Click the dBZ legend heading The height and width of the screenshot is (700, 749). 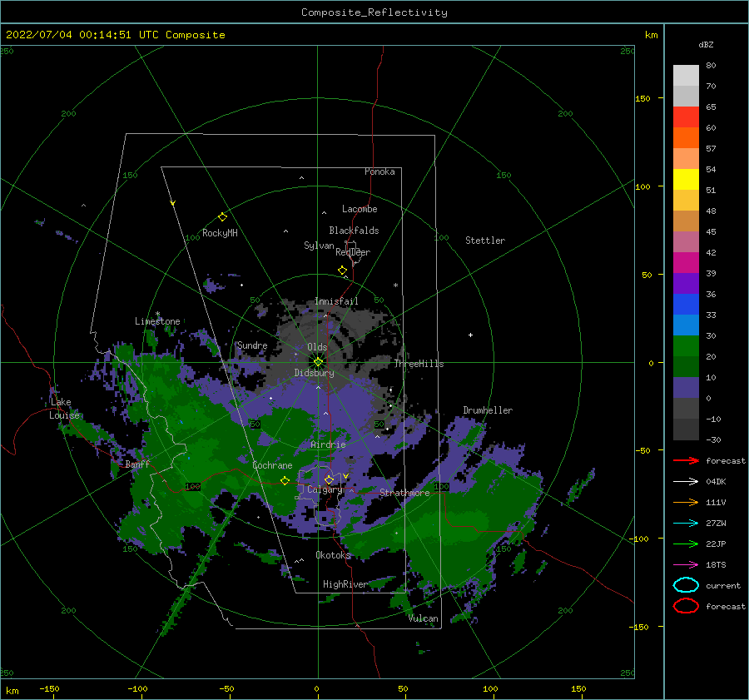[x=706, y=44]
